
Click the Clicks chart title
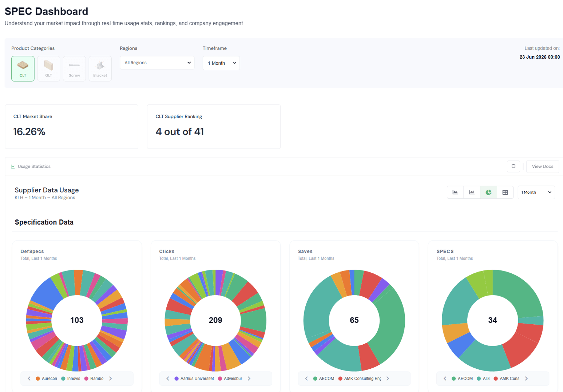[167, 252]
